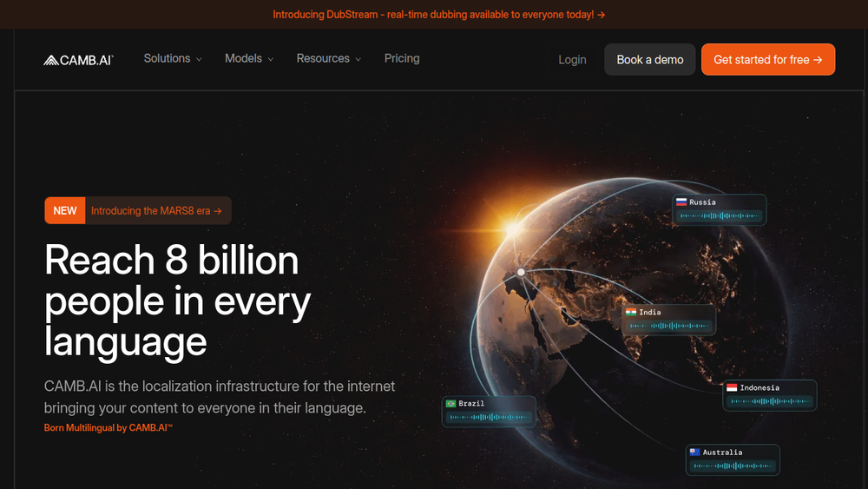Click the localization infrastructure description text
This screenshot has height=489, width=868.
coord(220,397)
